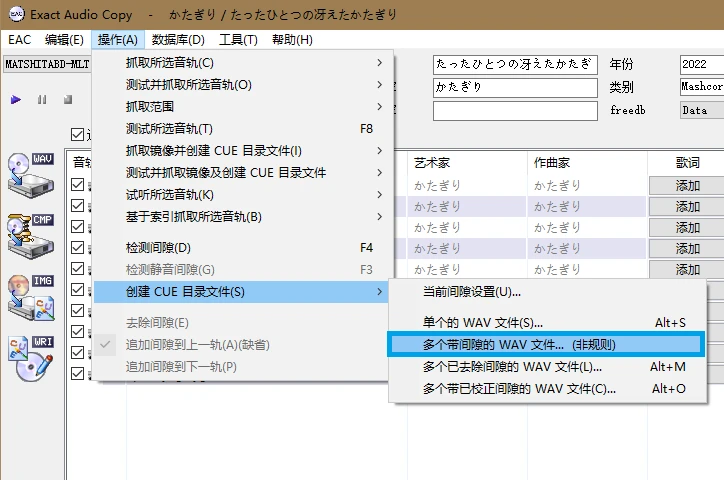Toggle the fifth track's checkbox

78,269
